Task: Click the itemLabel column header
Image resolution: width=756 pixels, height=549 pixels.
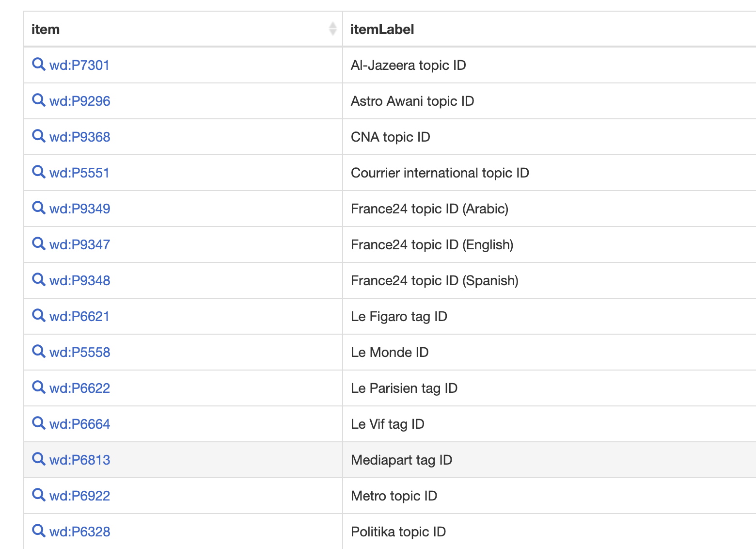Action: pos(382,30)
